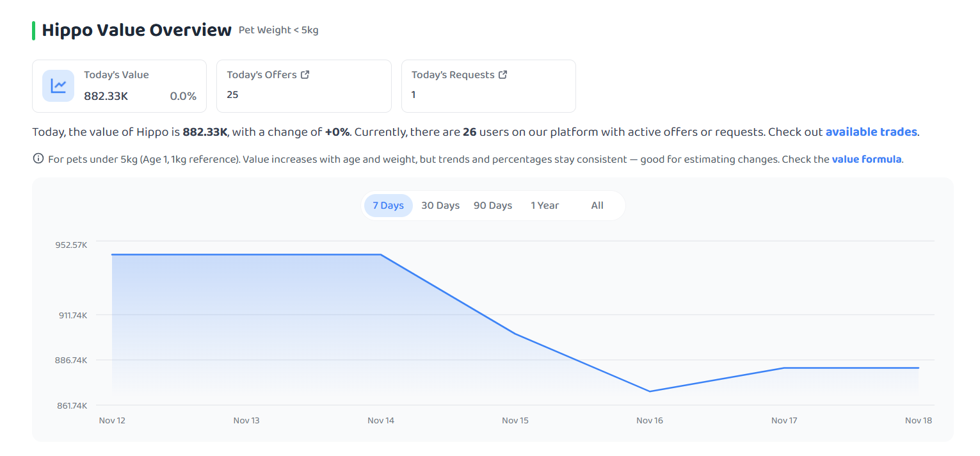This screenshot has width=980, height=456.
Task: Click the info circle icon before pet note
Action: point(38,159)
